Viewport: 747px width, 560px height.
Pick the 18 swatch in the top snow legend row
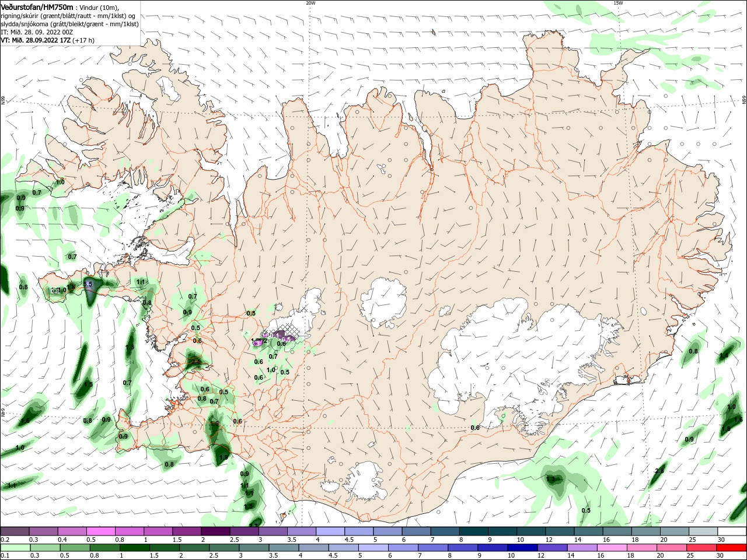tap(645, 531)
